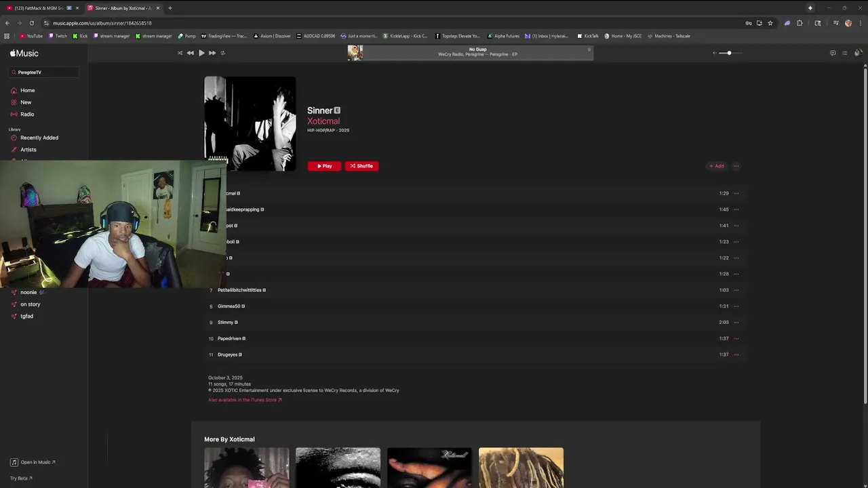Select the Drugeyes track

click(x=475, y=354)
